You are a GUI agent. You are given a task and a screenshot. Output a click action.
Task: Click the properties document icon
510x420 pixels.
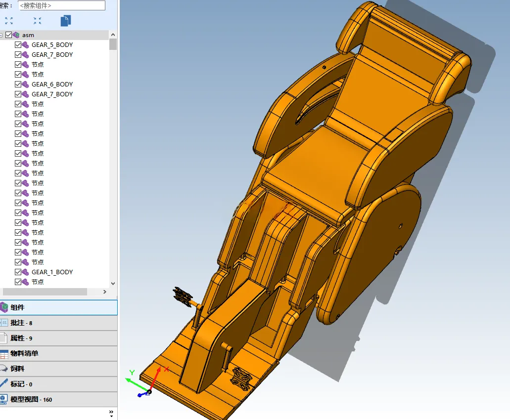click(x=3, y=338)
